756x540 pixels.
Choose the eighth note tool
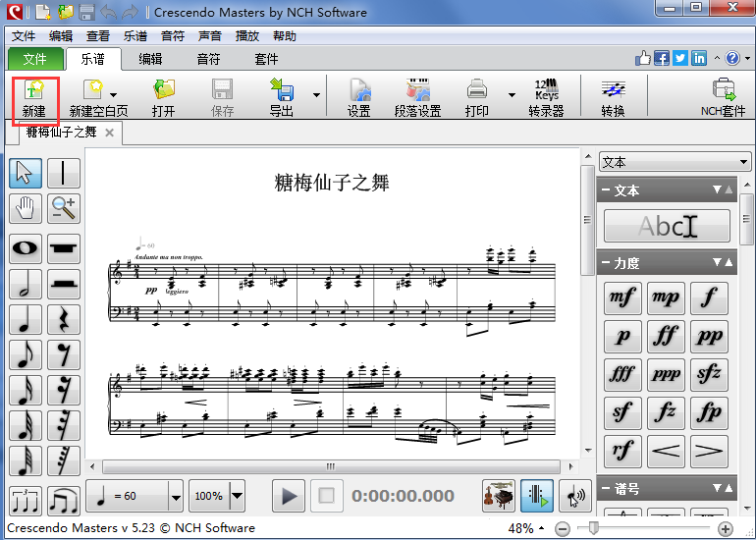26,355
